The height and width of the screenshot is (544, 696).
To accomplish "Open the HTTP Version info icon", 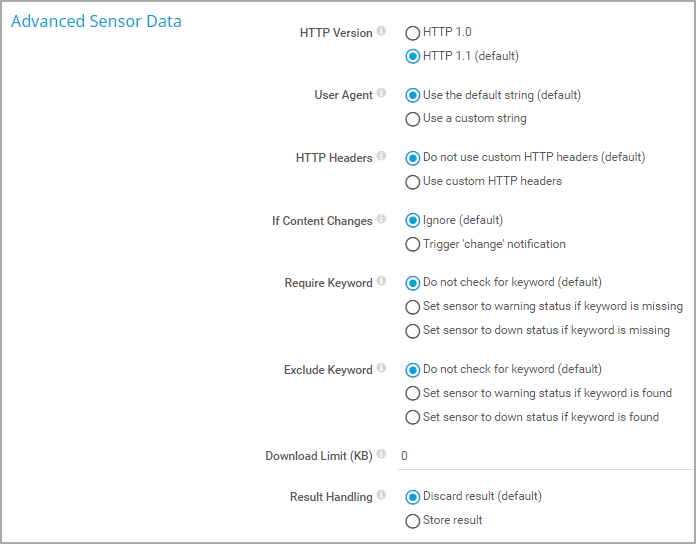I will pos(381,31).
